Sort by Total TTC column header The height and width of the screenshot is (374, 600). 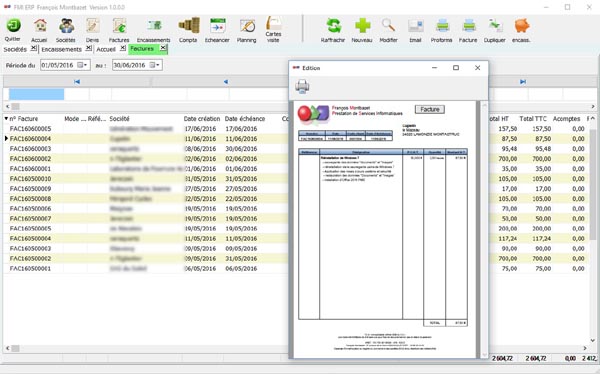point(533,119)
